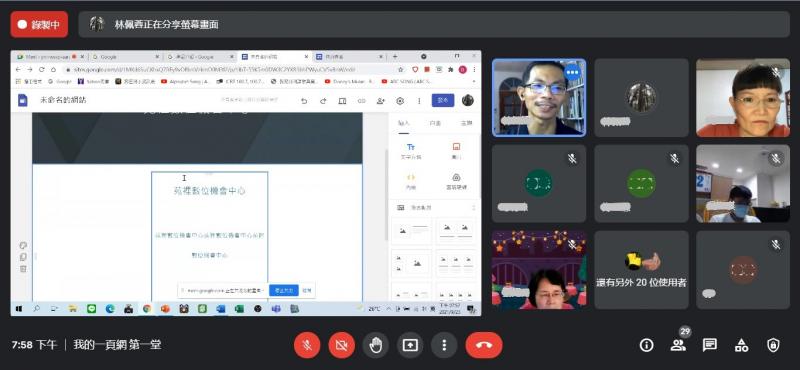Switch to the 頁面 tab in Sites sidebar
The height and width of the screenshot is (370, 800).
pos(435,123)
